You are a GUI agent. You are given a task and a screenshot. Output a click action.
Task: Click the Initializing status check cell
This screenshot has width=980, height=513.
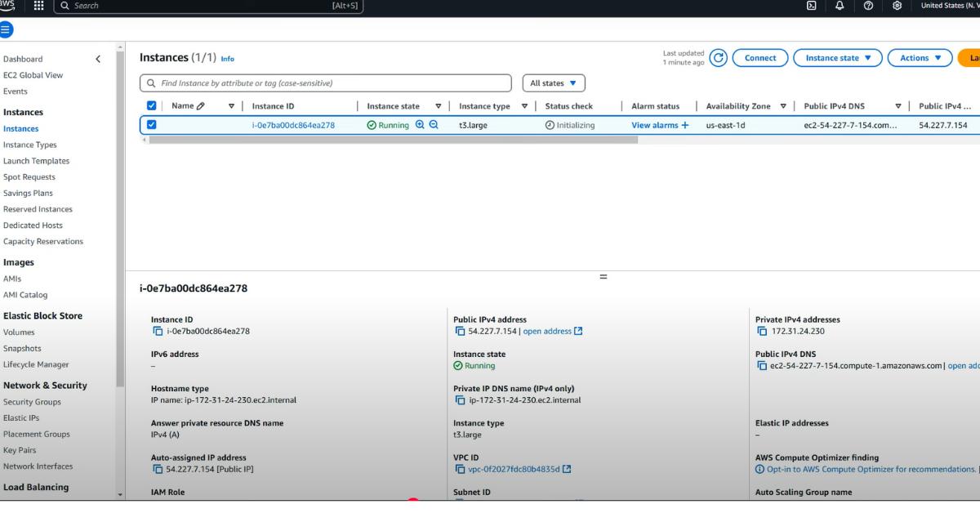coord(570,125)
